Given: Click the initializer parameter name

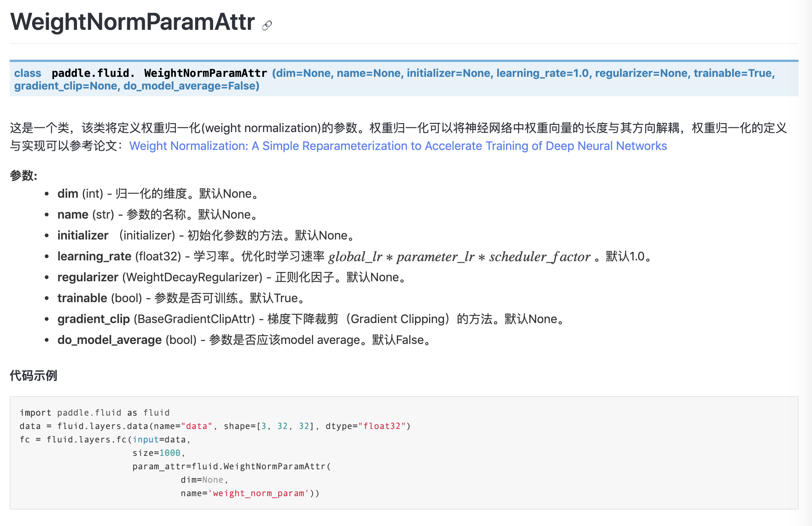Looking at the screenshot, I should click(x=83, y=235).
